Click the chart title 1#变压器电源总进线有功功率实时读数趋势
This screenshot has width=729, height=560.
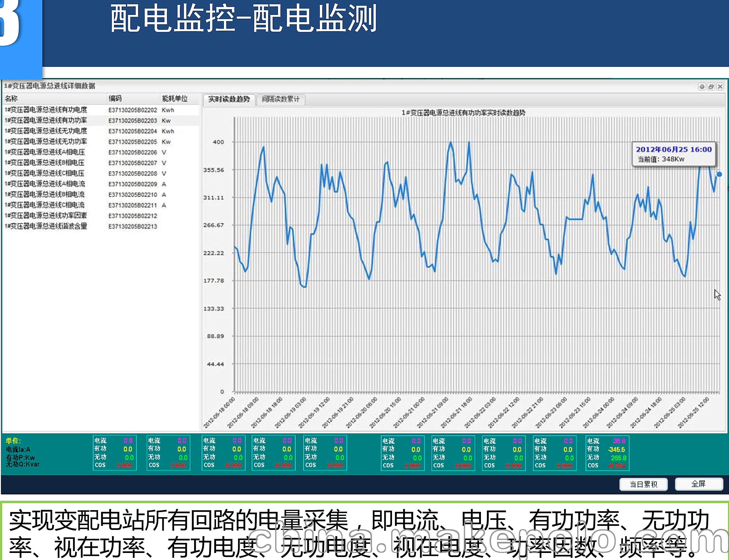[463, 113]
